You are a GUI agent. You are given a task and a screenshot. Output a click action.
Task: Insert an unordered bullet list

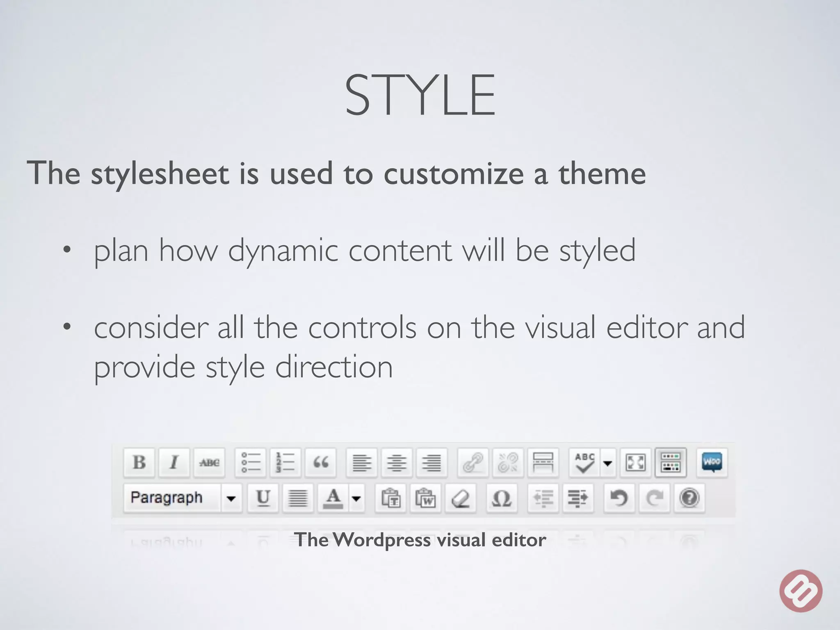click(x=251, y=463)
